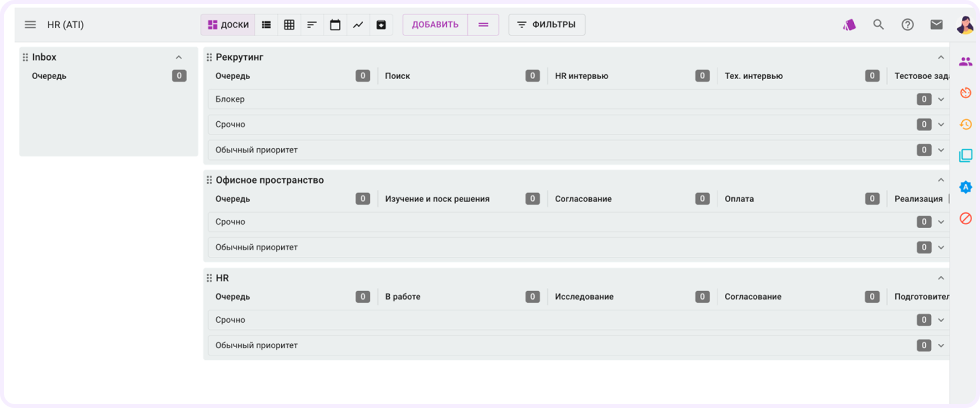Click the Реализация column header
Viewport: 980px width, 408px height.
coord(919,199)
